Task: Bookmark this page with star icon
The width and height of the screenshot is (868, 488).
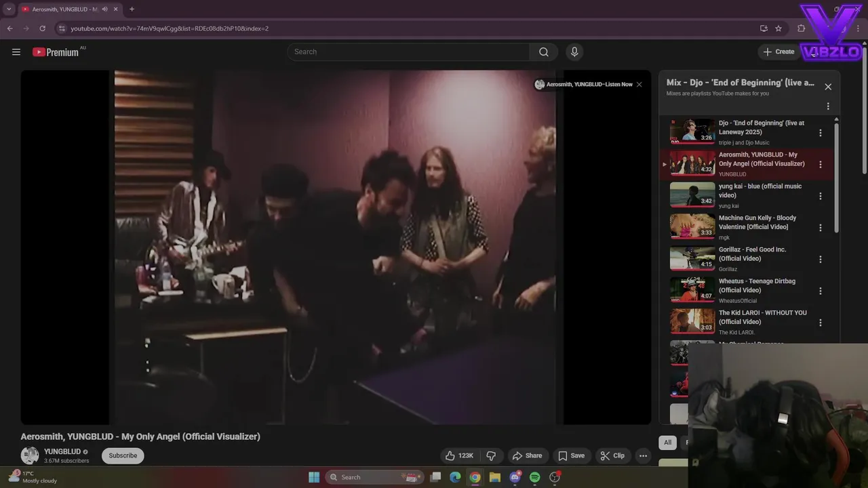Action: pyautogui.click(x=778, y=28)
